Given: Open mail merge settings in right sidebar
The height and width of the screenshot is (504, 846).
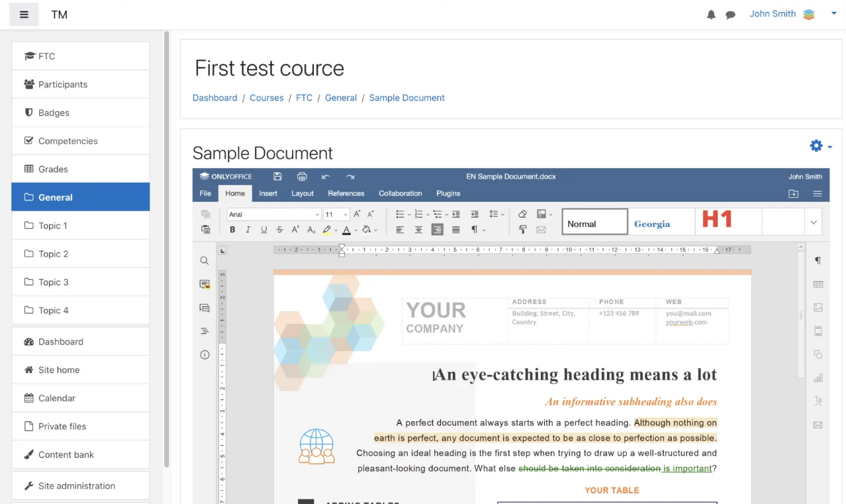Looking at the screenshot, I should pos(818,425).
